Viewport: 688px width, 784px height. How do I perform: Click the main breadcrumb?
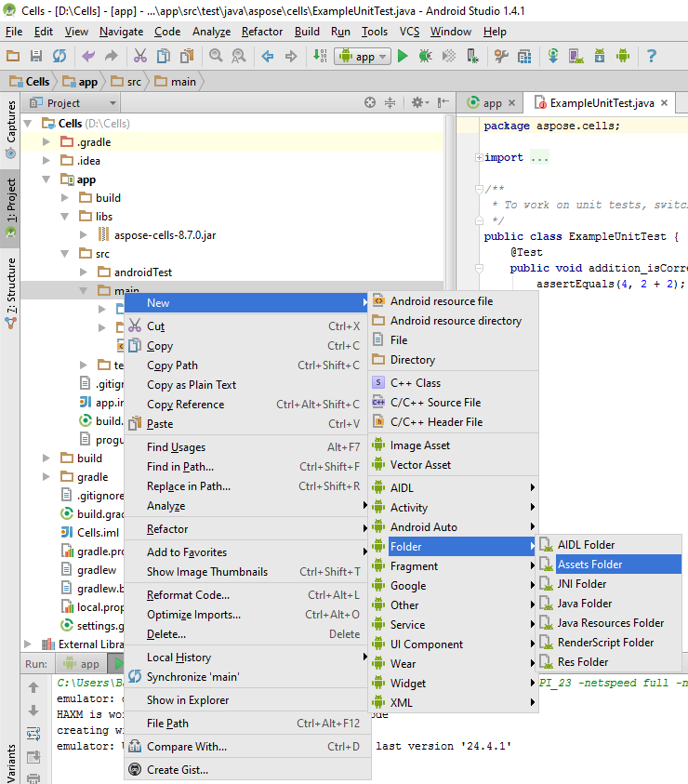pyautogui.click(x=176, y=82)
